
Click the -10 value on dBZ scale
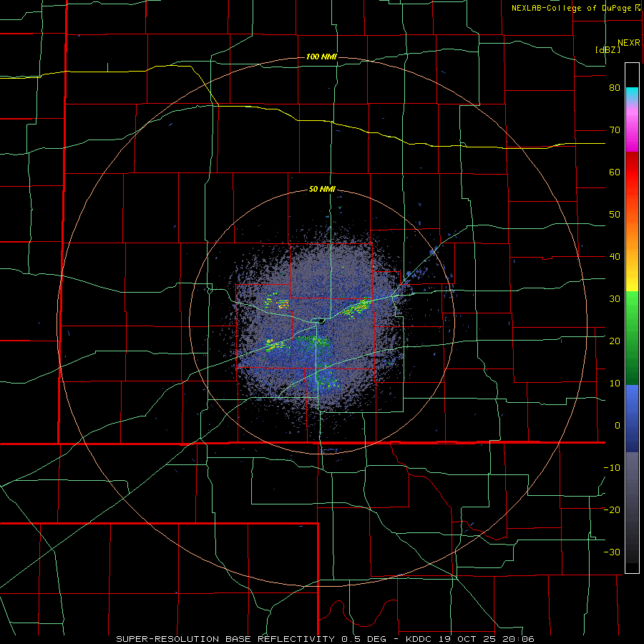(x=612, y=468)
